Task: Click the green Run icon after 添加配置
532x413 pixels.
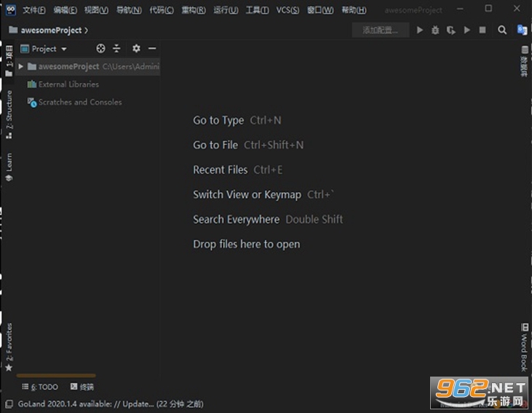Action: pos(420,30)
